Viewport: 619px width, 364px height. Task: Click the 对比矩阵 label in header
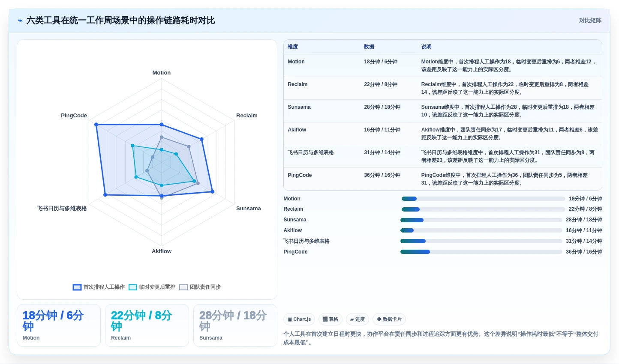590,21
